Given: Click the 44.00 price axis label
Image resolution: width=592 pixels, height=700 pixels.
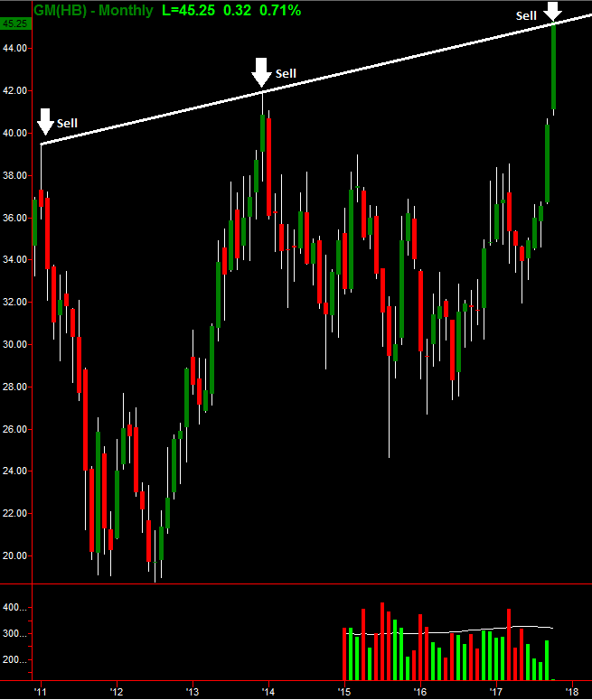Looking at the screenshot, I should [x=15, y=48].
